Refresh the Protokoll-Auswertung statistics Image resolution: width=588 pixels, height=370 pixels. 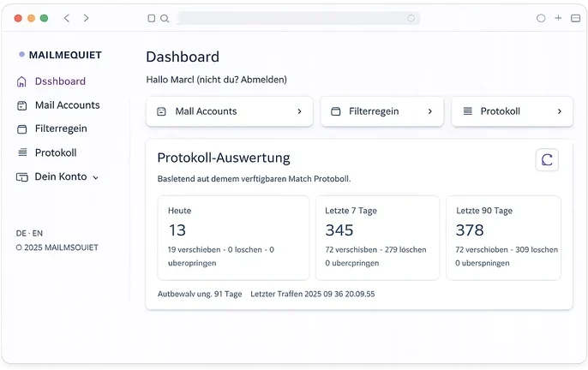pyautogui.click(x=546, y=160)
